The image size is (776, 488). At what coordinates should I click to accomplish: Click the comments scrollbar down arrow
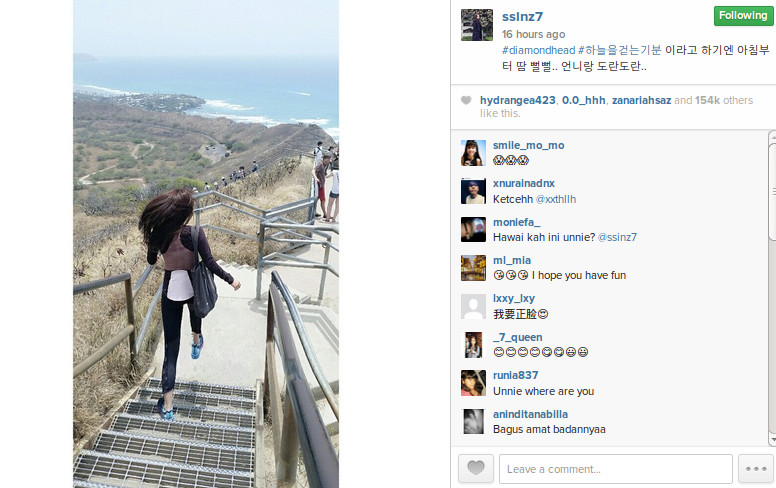[x=773, y=440]
